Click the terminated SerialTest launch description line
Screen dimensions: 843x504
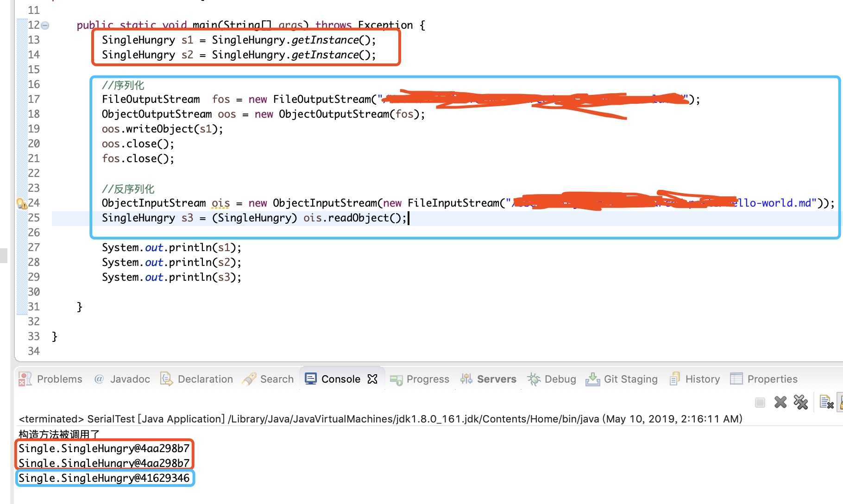[380, 419]
